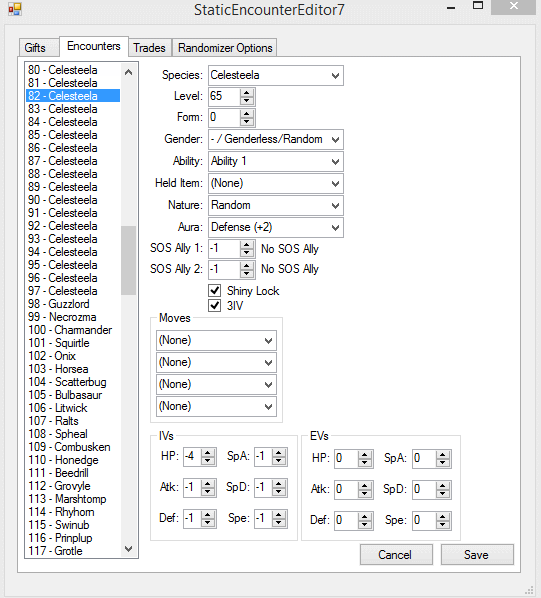541x598 pixels.
Task: Decrease the Atk IV value
Action: [208, 492]
